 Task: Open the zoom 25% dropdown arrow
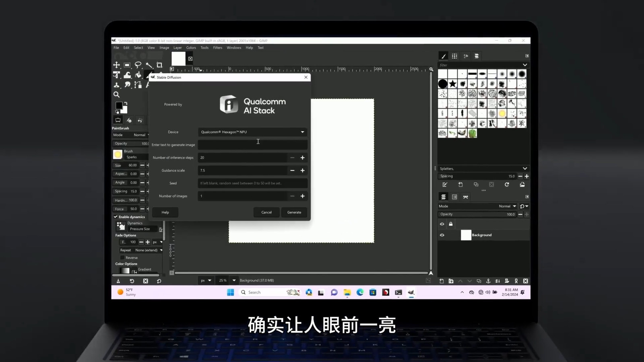(234, 280)
